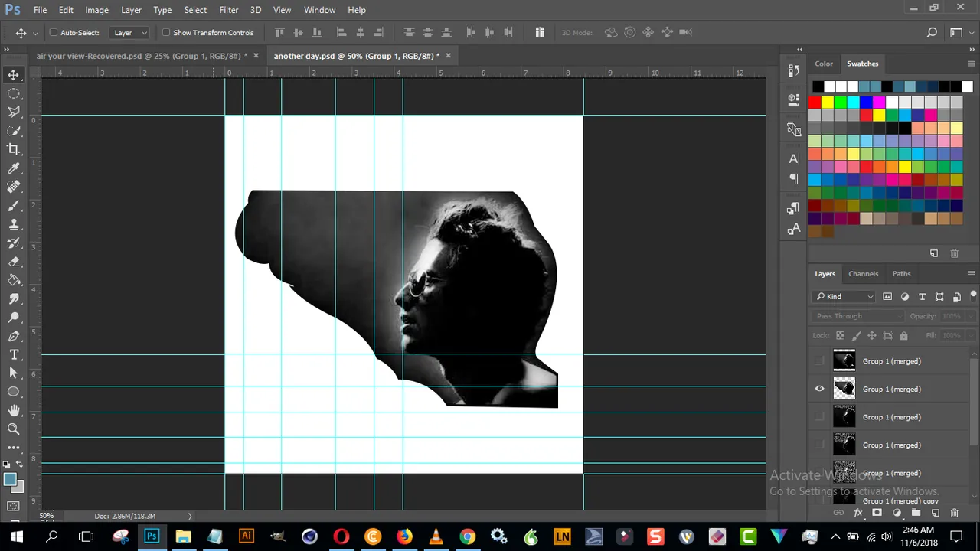
Task: Pick the Quick Selection tool
Action: point(14,131)
